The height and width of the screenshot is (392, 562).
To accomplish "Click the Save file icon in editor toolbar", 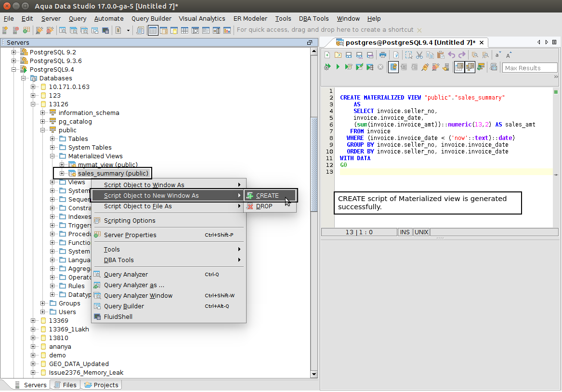I will (x=349, y=55).
